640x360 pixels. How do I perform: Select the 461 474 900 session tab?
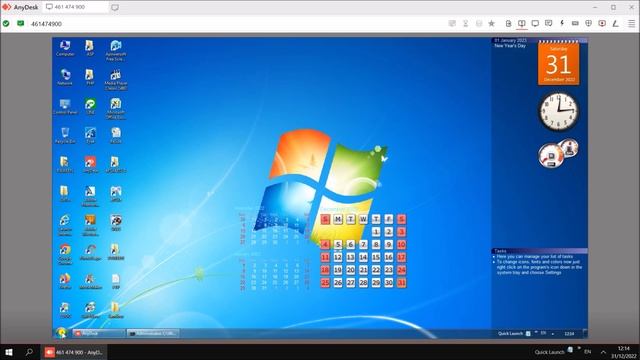point(76,7)
